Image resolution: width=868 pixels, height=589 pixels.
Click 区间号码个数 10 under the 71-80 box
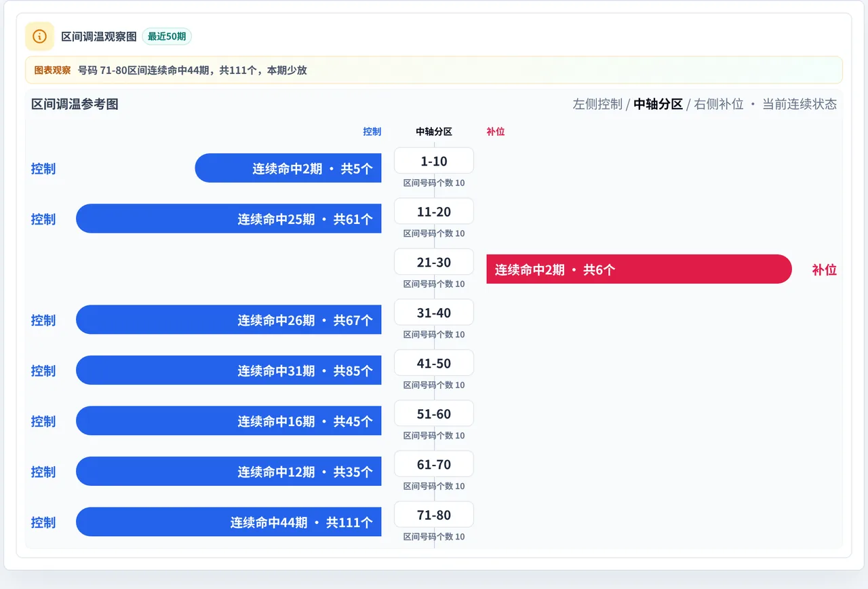click(x=434, y=537)
